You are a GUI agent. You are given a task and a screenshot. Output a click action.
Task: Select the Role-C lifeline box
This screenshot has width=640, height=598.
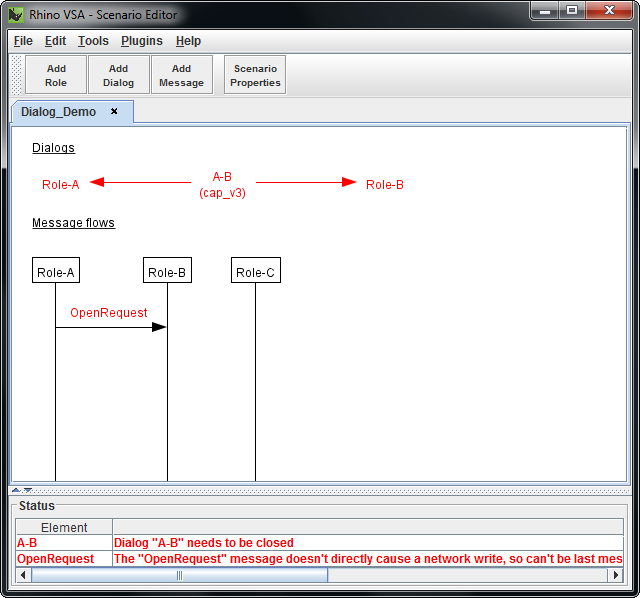tap(256, 270)
